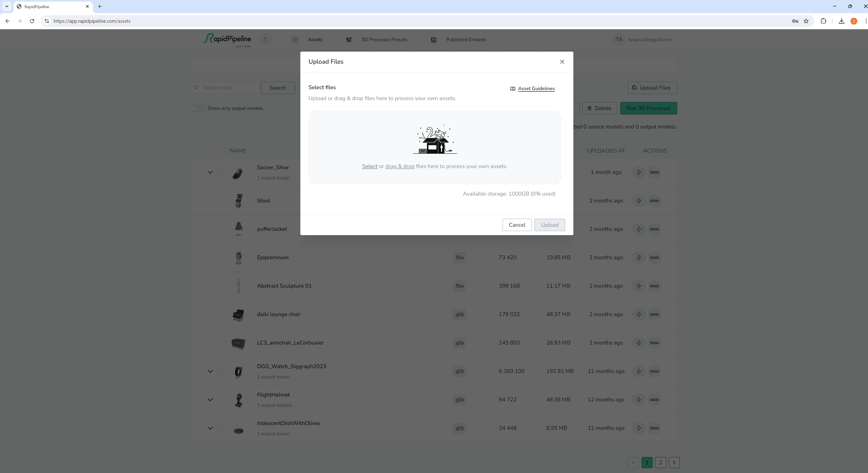Open more actions menu for pufferJacket

point(654,229)
